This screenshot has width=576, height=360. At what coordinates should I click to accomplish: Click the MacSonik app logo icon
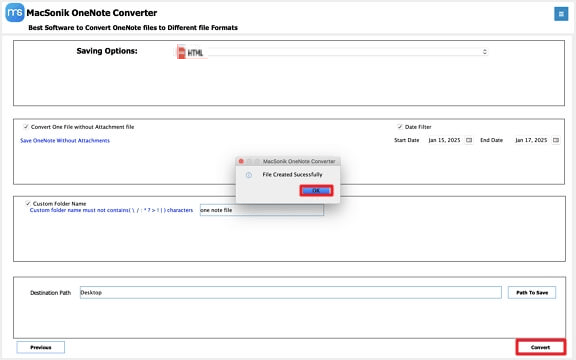pyautogui.click(x=15, y=12)
